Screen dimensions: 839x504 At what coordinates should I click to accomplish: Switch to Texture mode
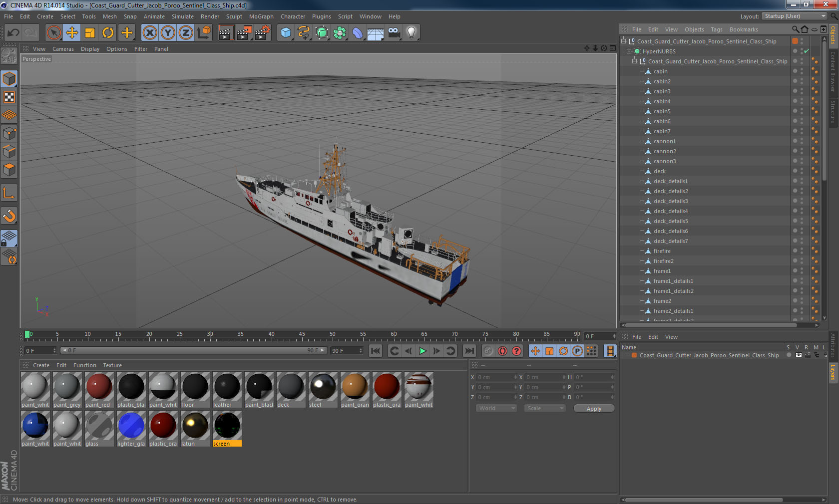pos(9,97)
